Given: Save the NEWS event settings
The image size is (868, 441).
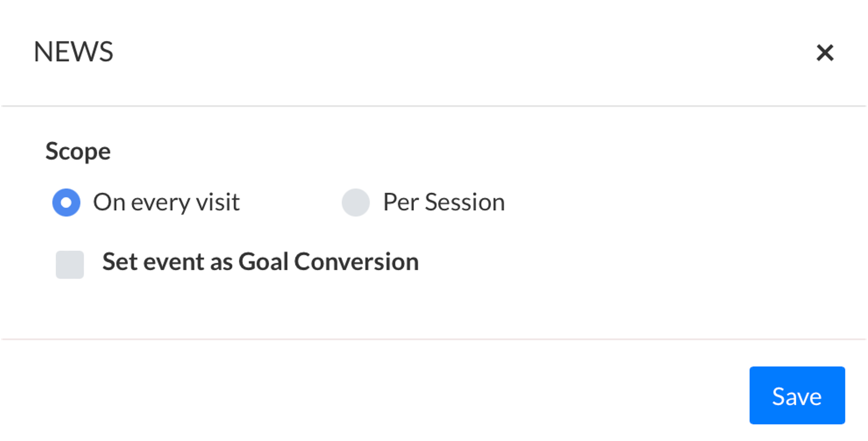Looking at the screenshot, I should [797, 395].
